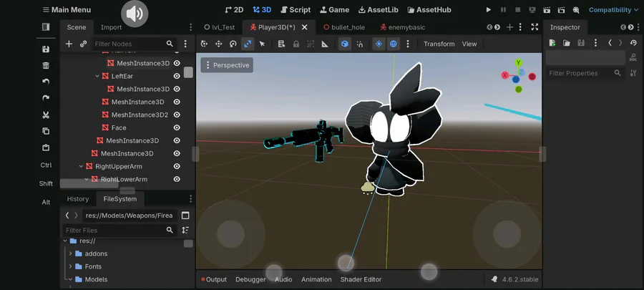
Task: Redo the last action
Action: (46, 98)
